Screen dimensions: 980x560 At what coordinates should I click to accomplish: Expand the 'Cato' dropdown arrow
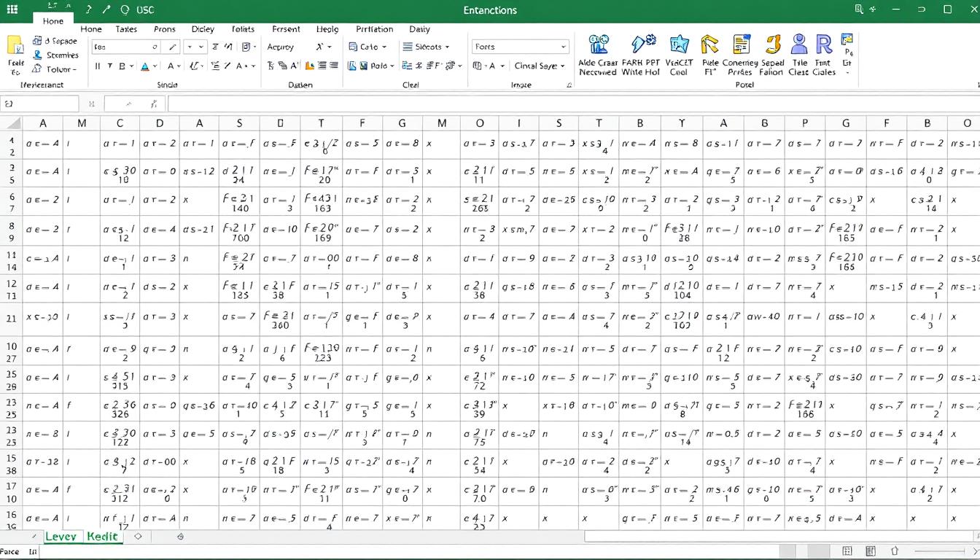pos(384,47)
